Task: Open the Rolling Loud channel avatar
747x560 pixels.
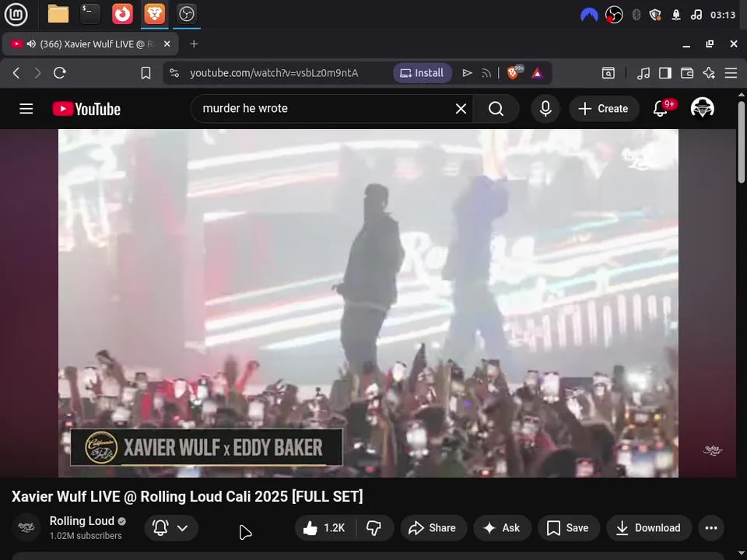Action: tap(26, 527)
